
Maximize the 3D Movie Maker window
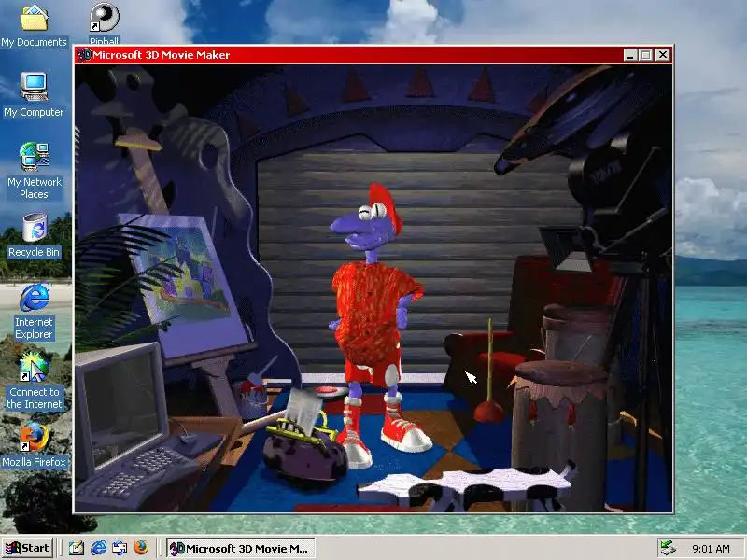coord(645,55)
